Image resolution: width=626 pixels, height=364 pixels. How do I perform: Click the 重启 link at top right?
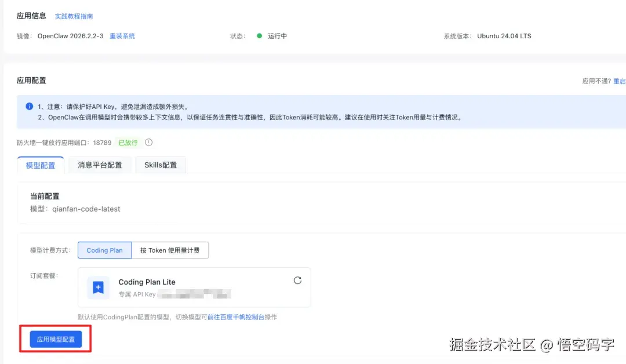pyautogui.click(x=618, y=81)
